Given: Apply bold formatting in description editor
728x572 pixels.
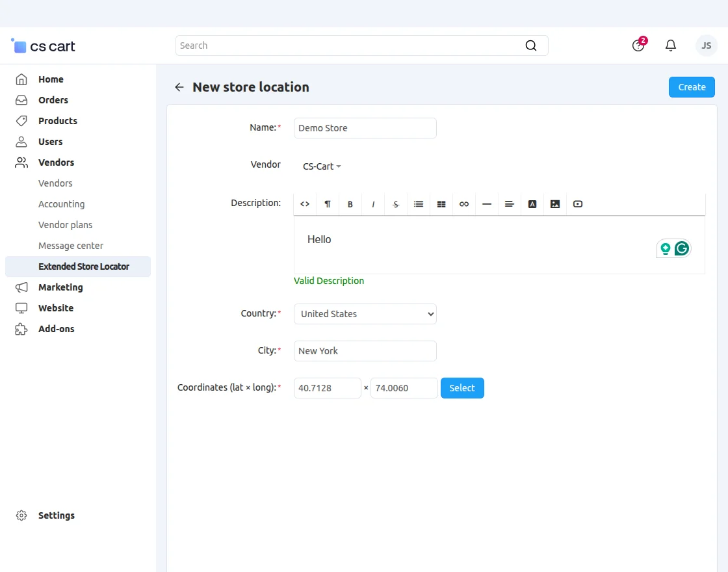Looking at the screenshot, I should pyautogui.click(x=350, y=204).
